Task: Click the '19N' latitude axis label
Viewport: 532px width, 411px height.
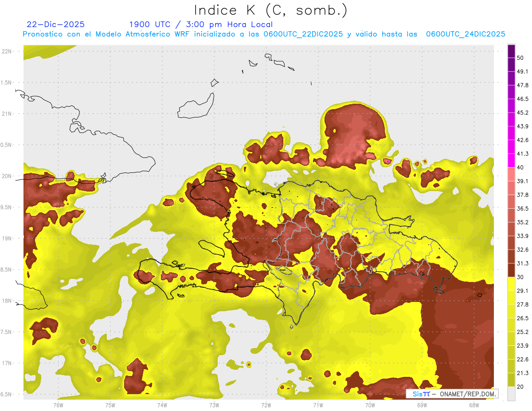Action: [7, 239]
